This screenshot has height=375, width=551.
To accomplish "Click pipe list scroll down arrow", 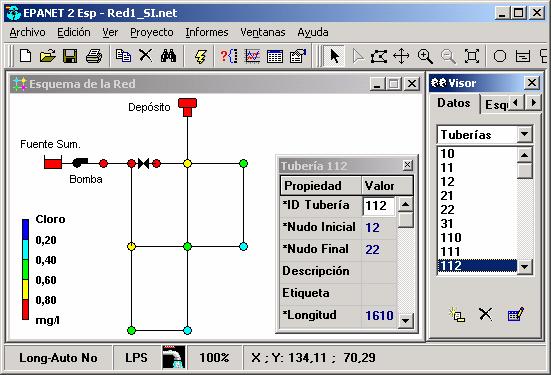I will 524,266.
